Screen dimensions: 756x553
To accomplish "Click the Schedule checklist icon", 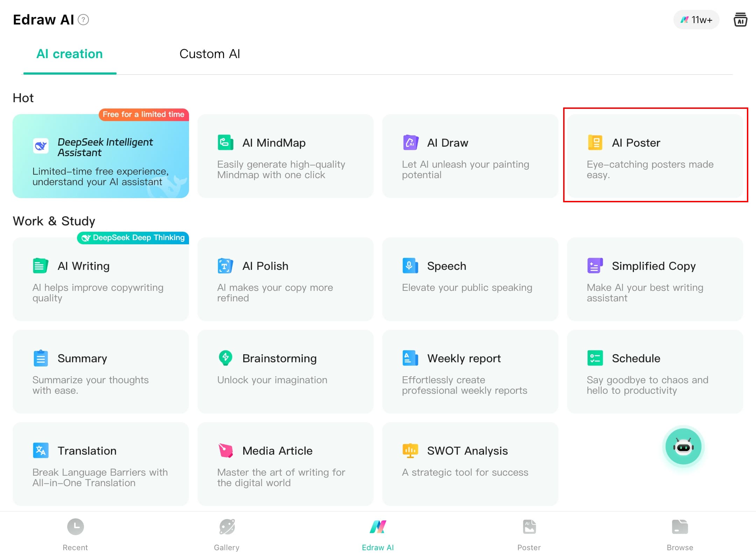I will pos(595,358).
